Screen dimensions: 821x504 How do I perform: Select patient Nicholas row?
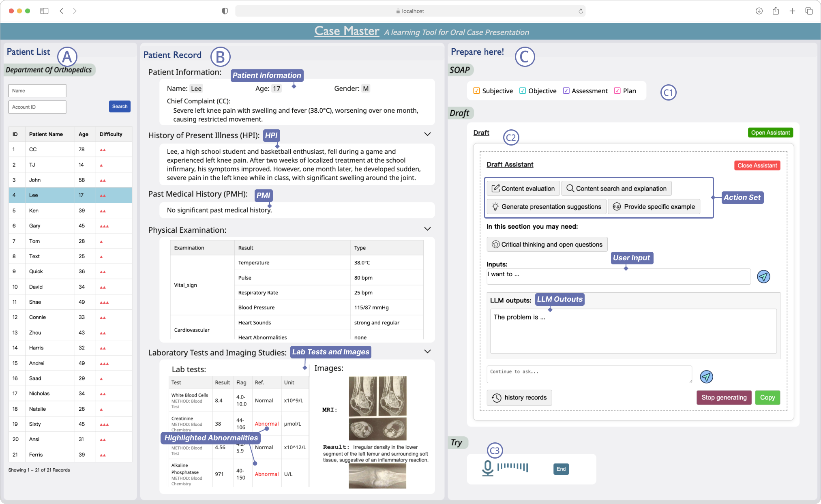pos(39,394)
